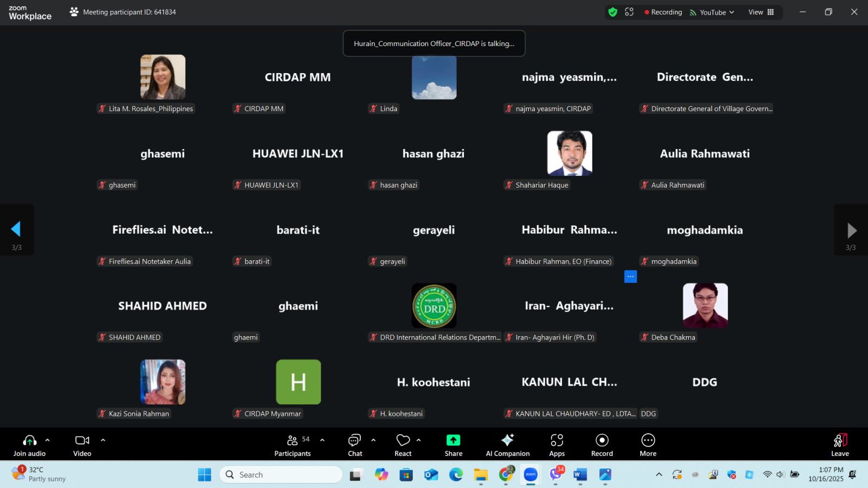Expand the Video options arrow
This screenshot has width=868, height=488.
(x=103, y=440)
